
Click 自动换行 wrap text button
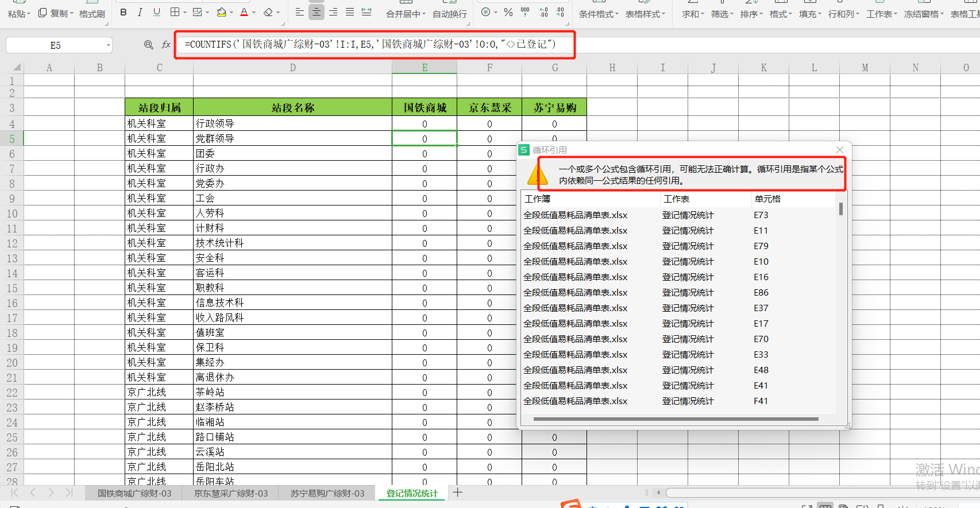[x=450, y=14]
